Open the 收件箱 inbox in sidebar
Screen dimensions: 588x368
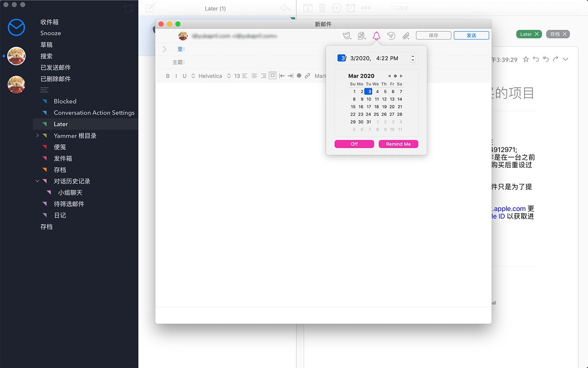click(x=49, y=22)
